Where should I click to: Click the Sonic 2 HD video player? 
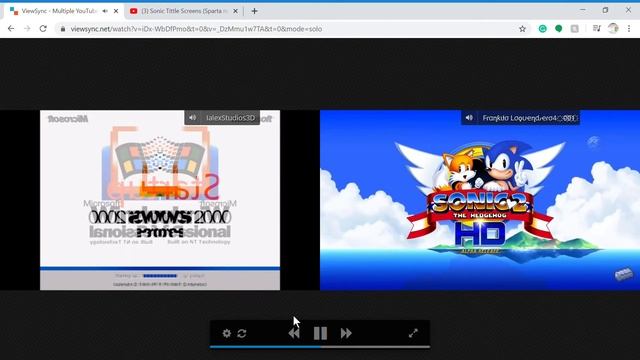480,200
